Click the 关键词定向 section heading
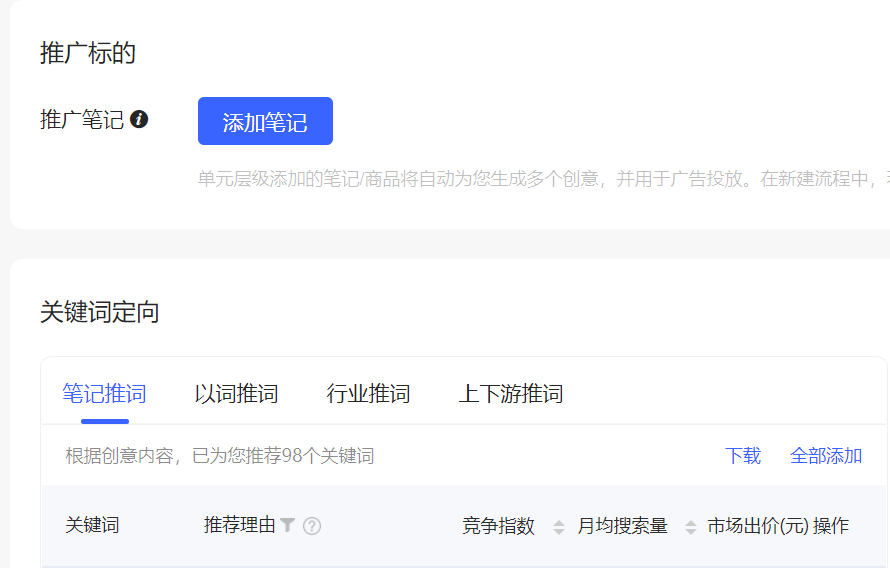This screenshot has height=568, width=890. click(100, 312)
